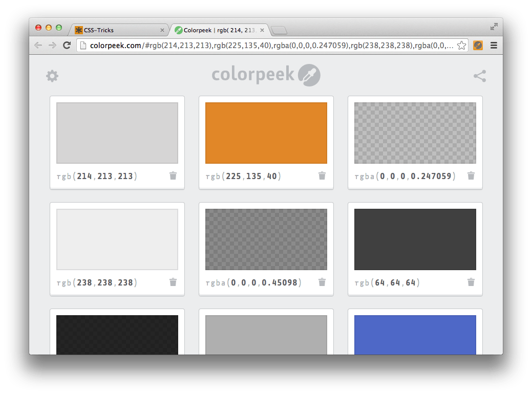This screenshot has height=395, width=532.
Task: Click the browser back arrow
Action: coord(38,46)
